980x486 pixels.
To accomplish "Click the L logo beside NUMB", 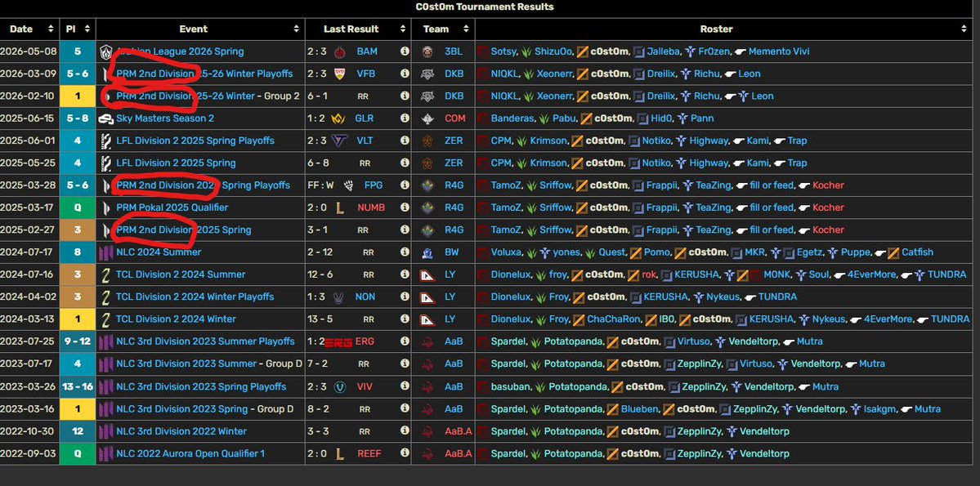I will coord(339,207).
